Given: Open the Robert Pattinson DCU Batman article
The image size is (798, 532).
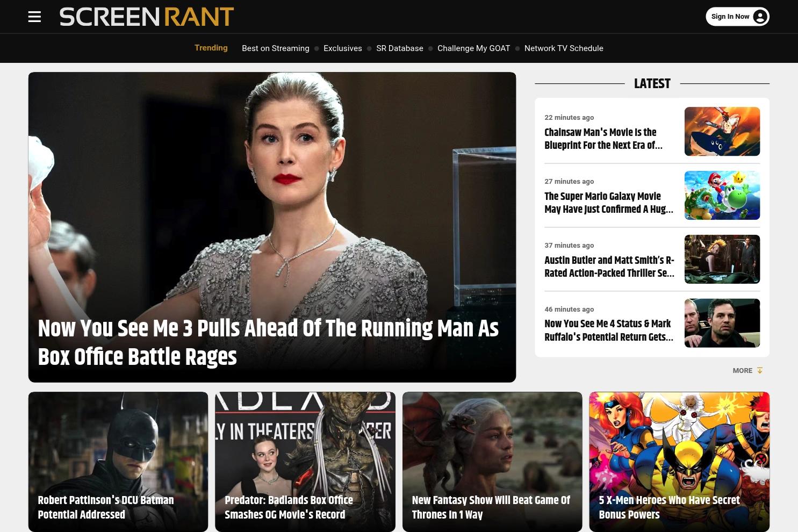Looking at the screenshot, I should pos(105,507).
